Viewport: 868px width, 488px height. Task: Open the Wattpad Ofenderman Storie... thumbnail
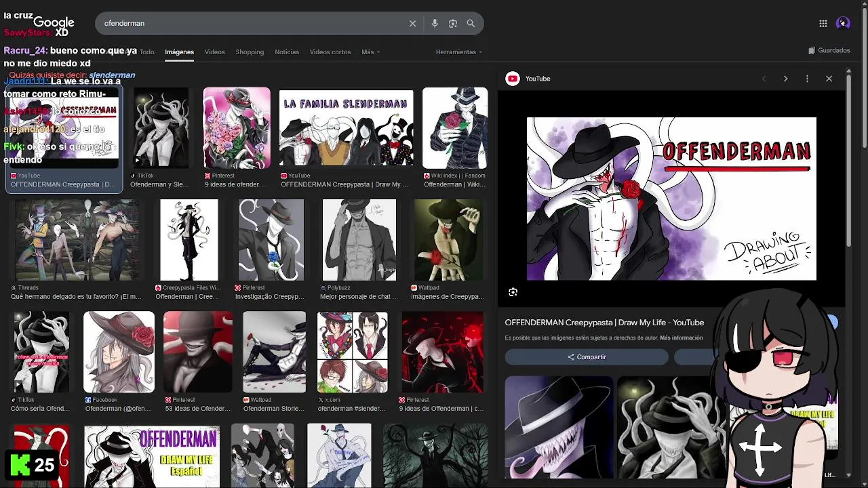(275, 352)
